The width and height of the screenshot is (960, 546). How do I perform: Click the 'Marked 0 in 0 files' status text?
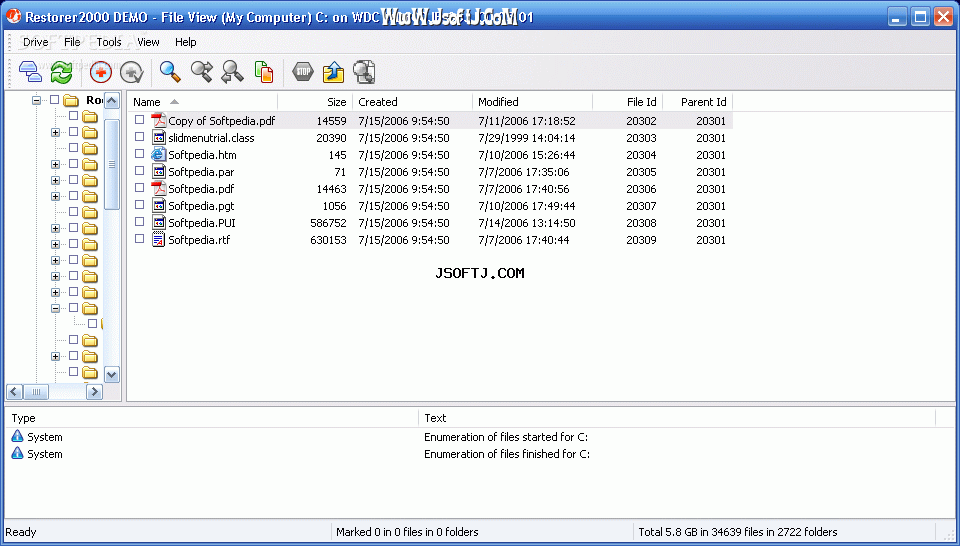coord(407,532)
